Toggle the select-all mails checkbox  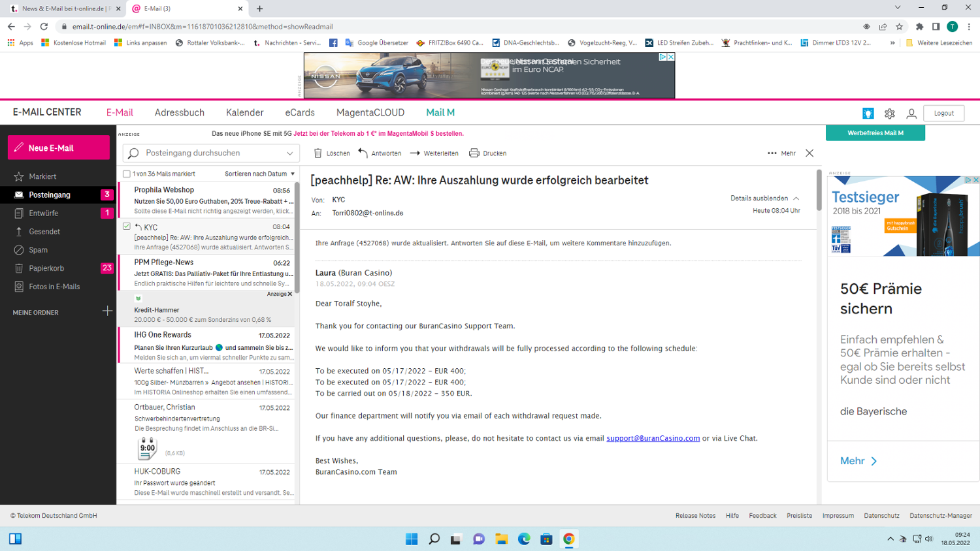[127, 174]
